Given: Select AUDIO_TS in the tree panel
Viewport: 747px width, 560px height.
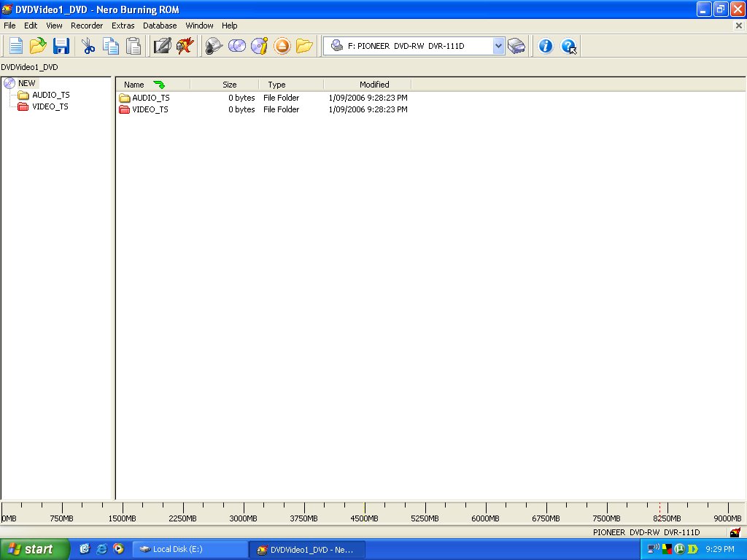Looking at the screenshot, I should tap(50, 96).
